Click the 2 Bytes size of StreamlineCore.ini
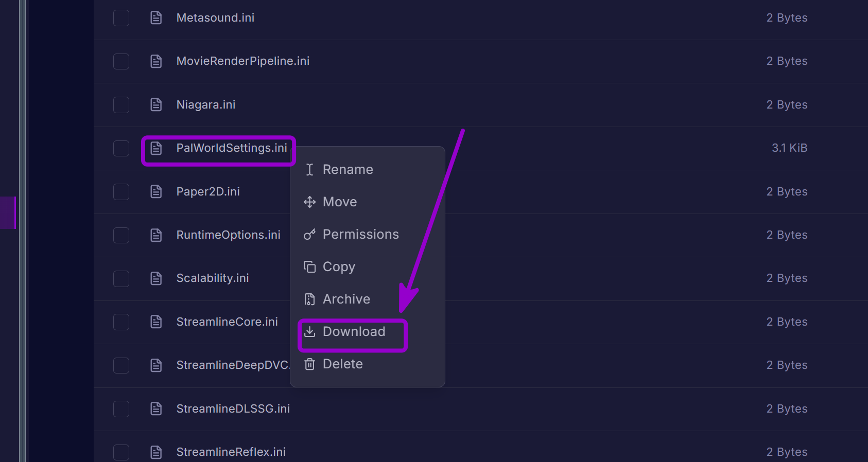This screenshot has height=462, width=868. (787, 322)
